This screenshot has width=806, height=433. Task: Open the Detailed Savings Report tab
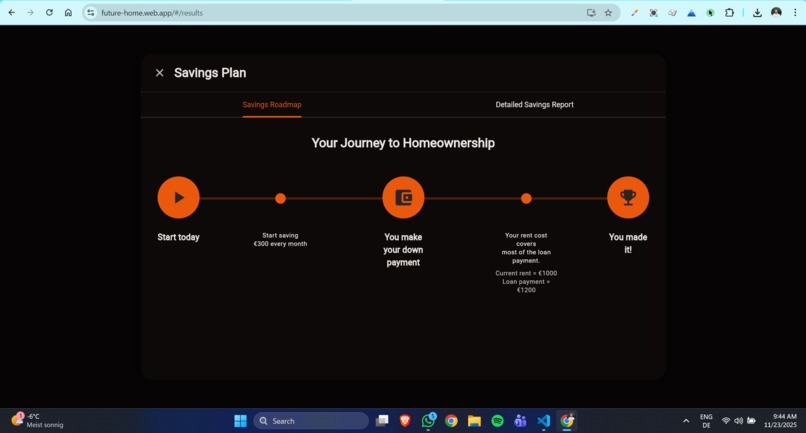coord(534,104)
